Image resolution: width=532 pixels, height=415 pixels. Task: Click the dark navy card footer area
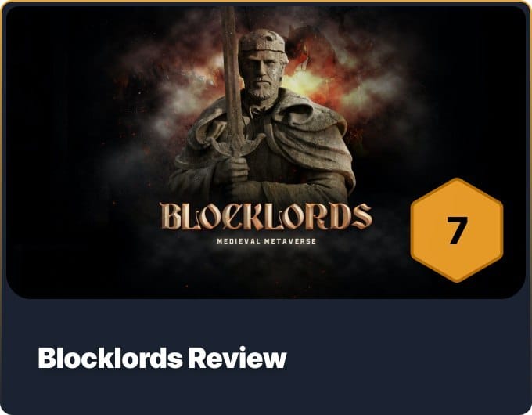point(266,356)
